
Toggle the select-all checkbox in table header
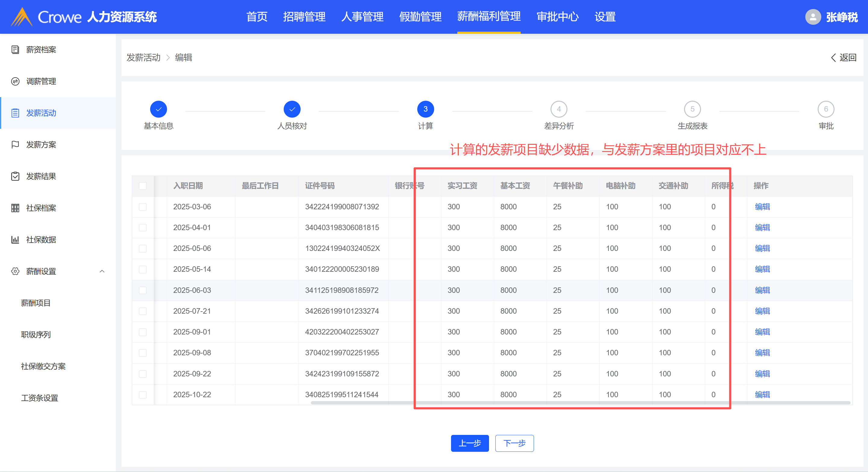(143, 186)
